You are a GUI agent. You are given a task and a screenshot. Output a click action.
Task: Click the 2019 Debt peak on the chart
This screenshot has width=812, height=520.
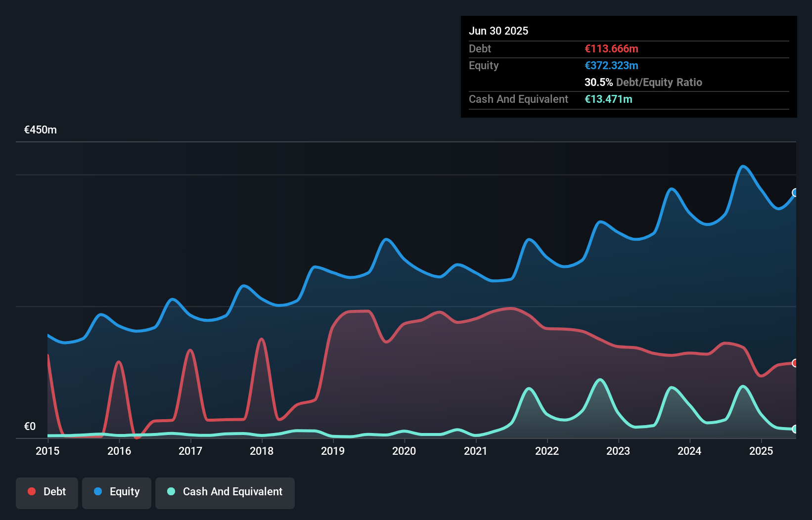pos(357,311)
